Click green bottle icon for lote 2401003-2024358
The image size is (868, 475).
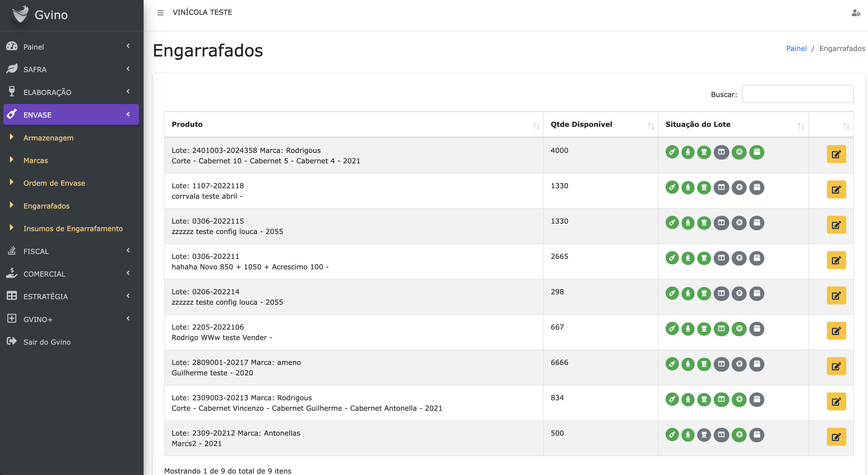pyautogui.click(x=672, y=152)
